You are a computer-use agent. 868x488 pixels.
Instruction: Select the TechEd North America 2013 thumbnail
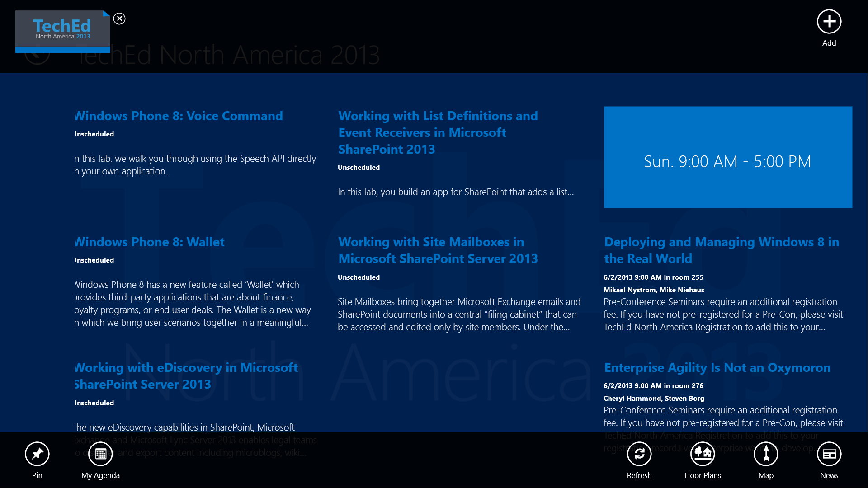pos(62,31)
